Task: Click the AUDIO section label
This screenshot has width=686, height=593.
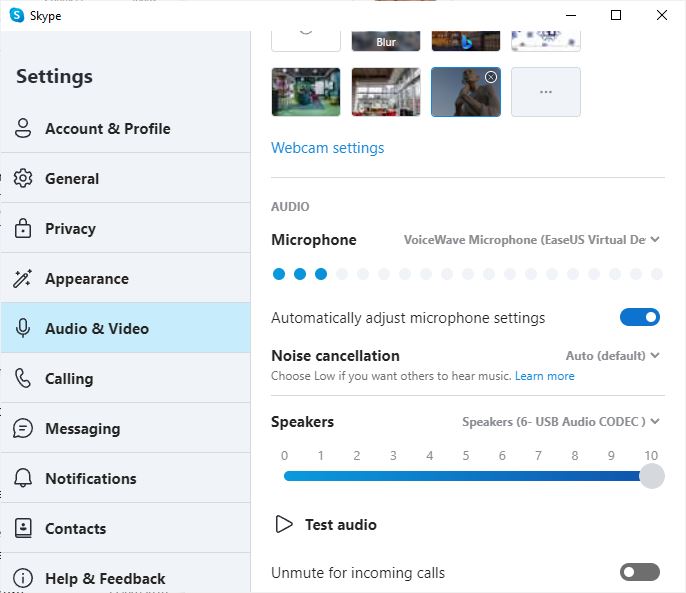Action: click(290, 207)
